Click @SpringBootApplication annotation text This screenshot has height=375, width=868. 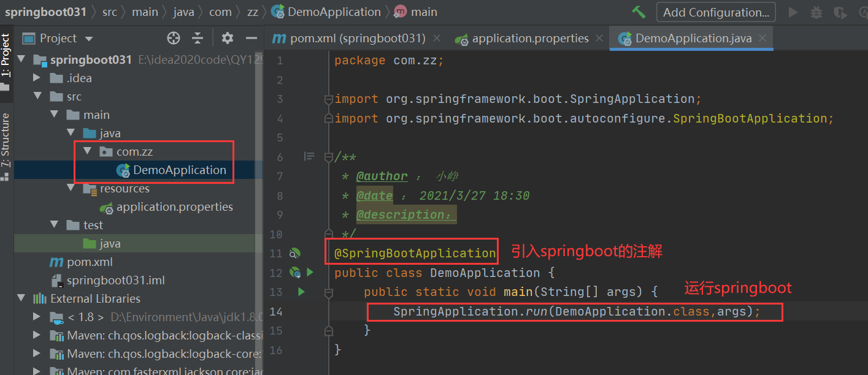click(x=415, y=253)
